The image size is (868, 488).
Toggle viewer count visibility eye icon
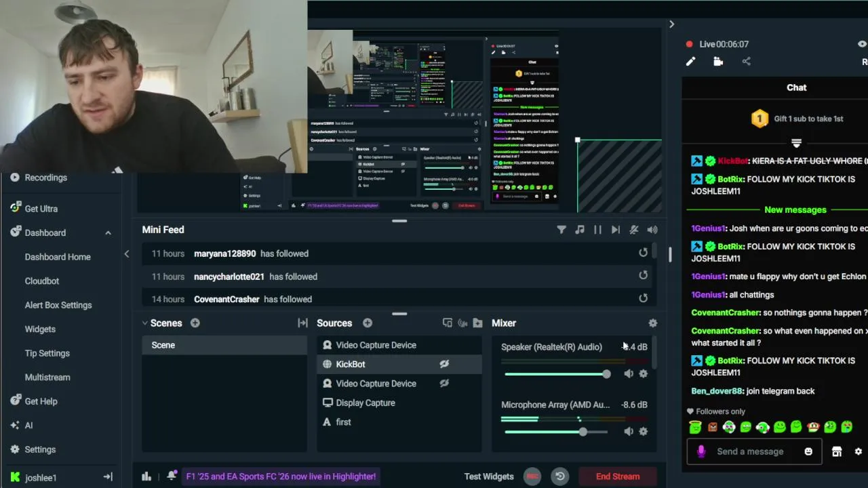pyautogui.click(x=862, y=44)
